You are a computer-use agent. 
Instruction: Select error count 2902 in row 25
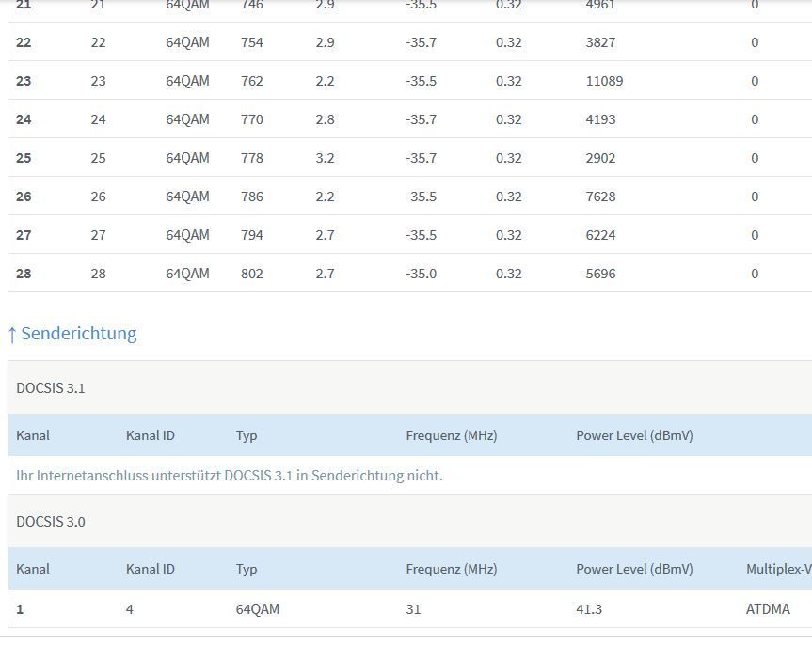600,158
